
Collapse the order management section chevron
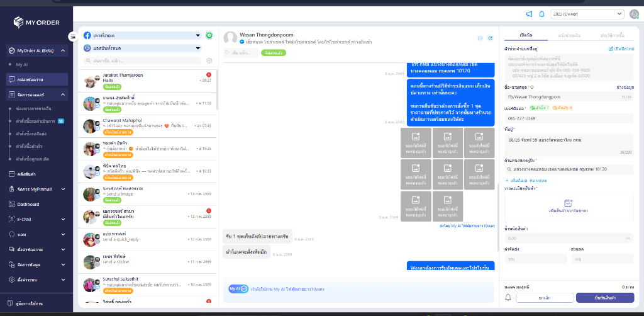click(x=63, y=94)
